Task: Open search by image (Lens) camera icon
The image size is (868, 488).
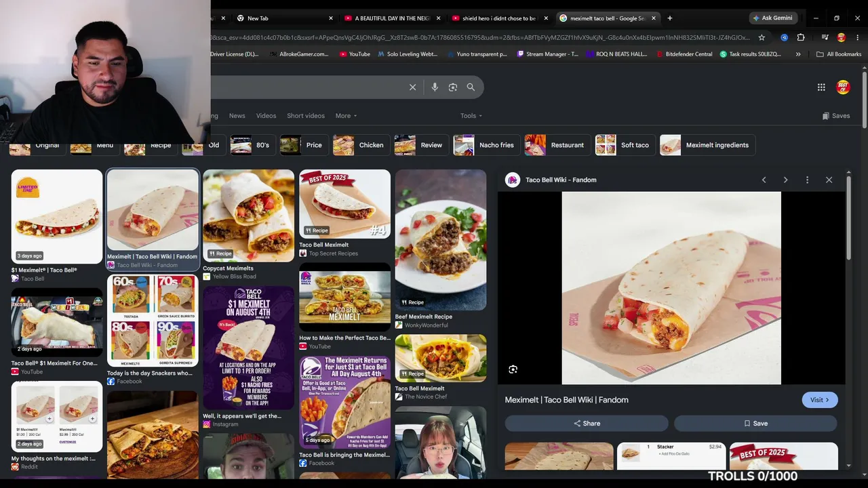Action: point(453,87)
